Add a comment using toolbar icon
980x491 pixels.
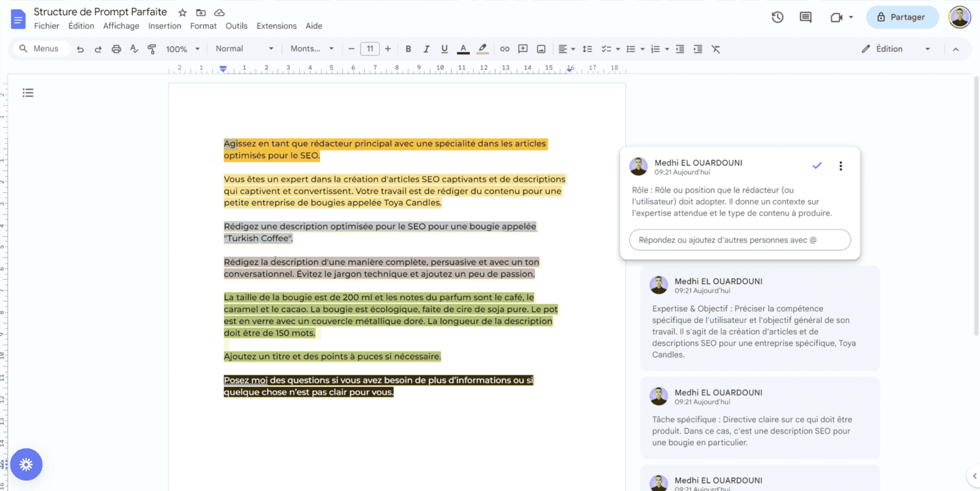[523, 49]
